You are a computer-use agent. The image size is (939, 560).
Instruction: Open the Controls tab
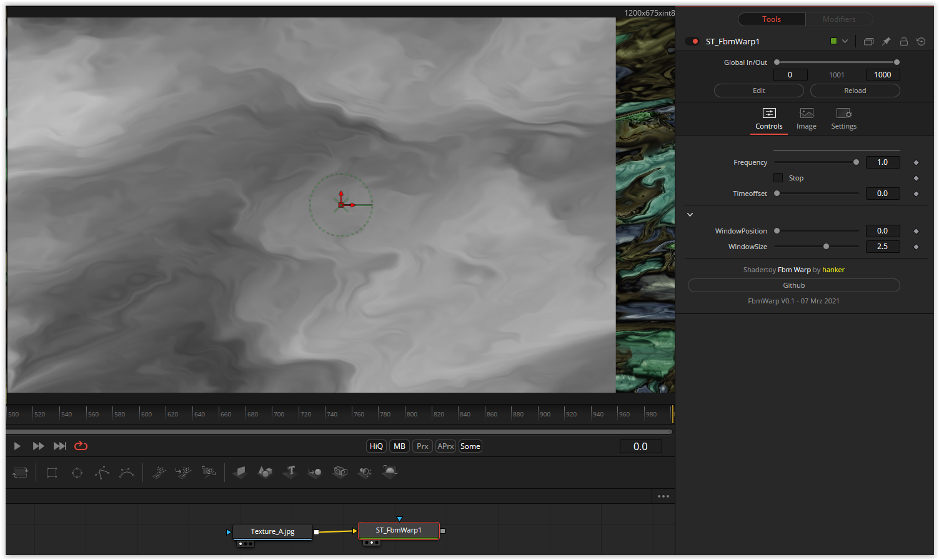coord(769,119)
